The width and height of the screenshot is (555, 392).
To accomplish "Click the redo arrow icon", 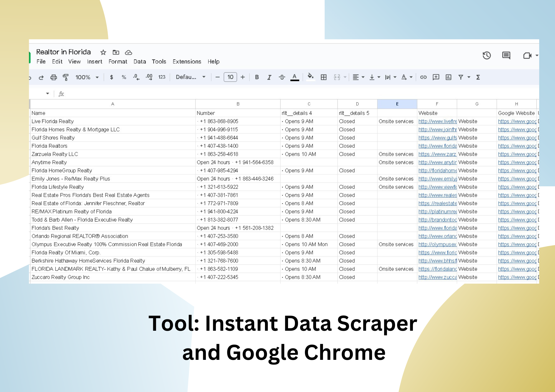I will click(41, 77).
